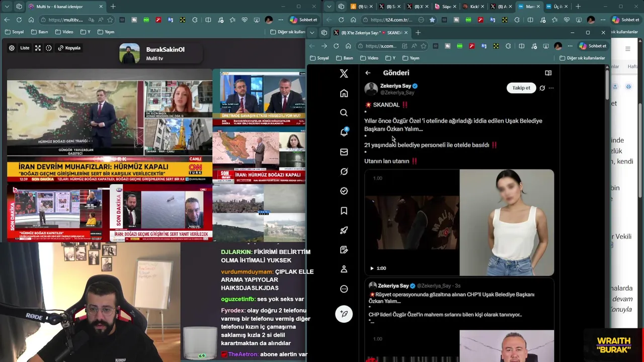Open tab search chevron in t24 window
This screenshot has height=362, width=644.
point(329,7)
